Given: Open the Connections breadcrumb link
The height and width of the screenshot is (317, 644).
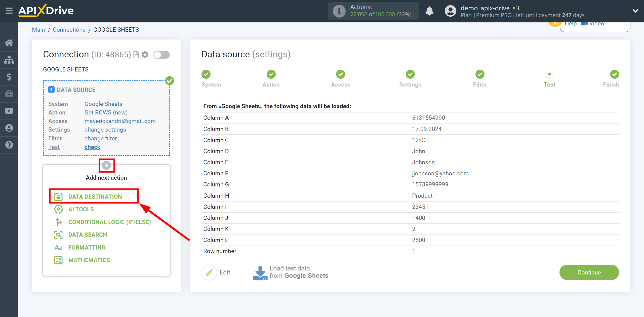Looking at the screenshot, I should 69,30.
